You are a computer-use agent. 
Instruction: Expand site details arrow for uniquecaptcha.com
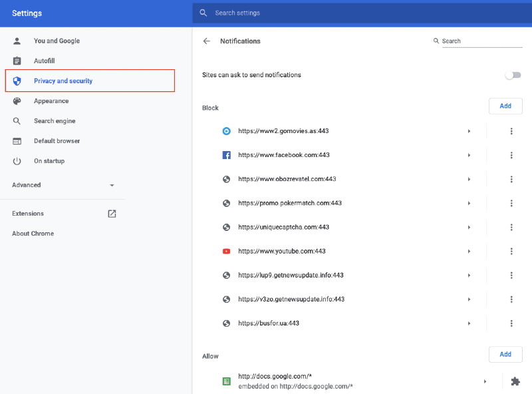tap(469, 227)
